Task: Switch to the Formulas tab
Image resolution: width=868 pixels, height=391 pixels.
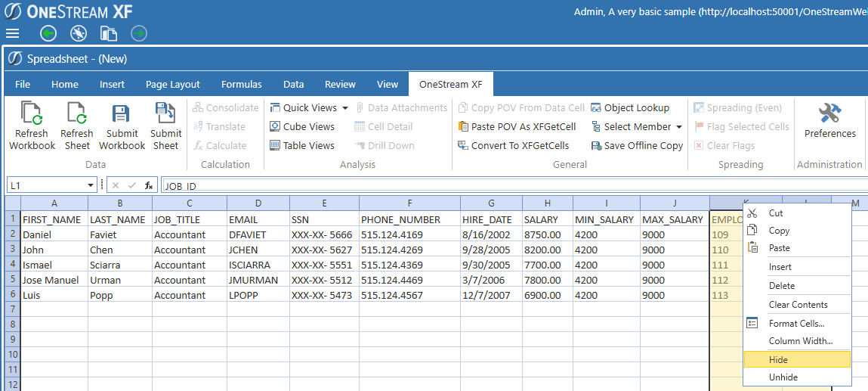Action: pyautogui.click(x=241, y=84)
